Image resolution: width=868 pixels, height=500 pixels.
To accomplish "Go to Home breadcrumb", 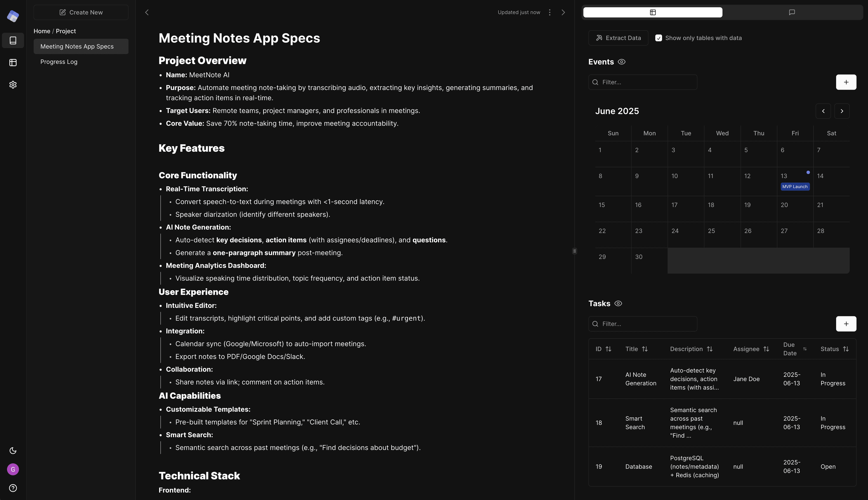I will pyautogui.click(x=42, y=31).
